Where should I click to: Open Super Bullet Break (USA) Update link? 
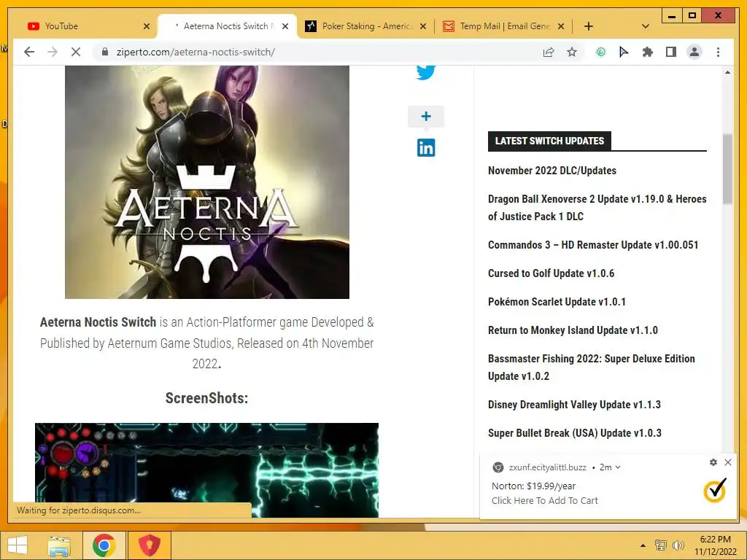point(575,433)
